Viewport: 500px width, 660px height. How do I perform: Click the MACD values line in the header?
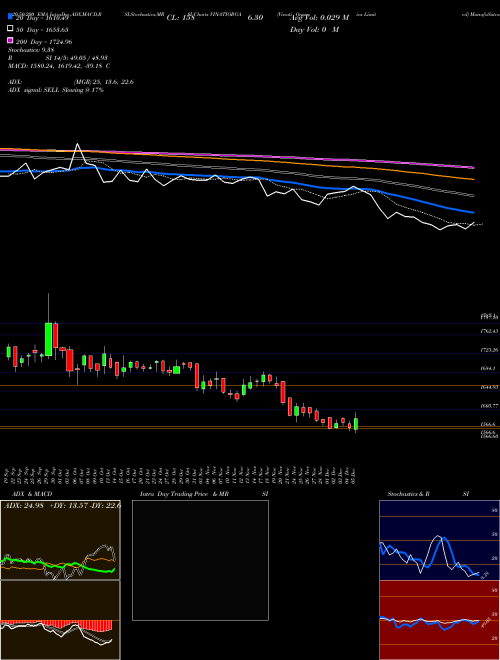(x=59, y=66)
